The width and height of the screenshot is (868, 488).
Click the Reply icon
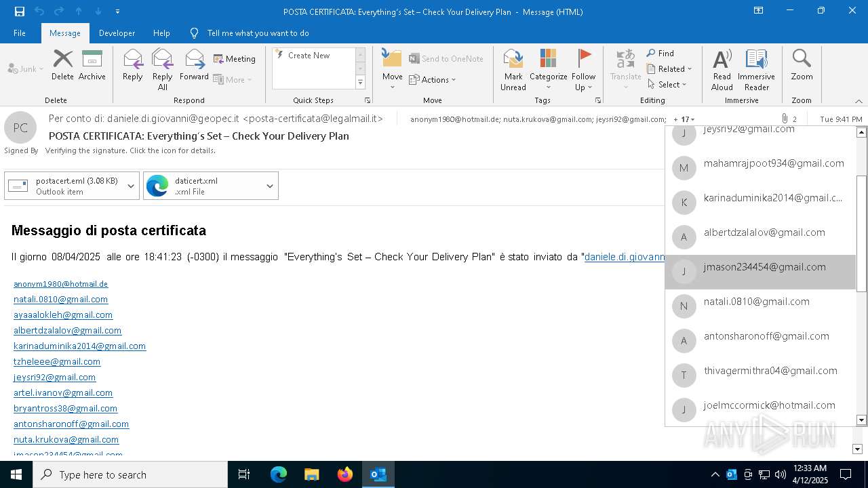point(133,65)
